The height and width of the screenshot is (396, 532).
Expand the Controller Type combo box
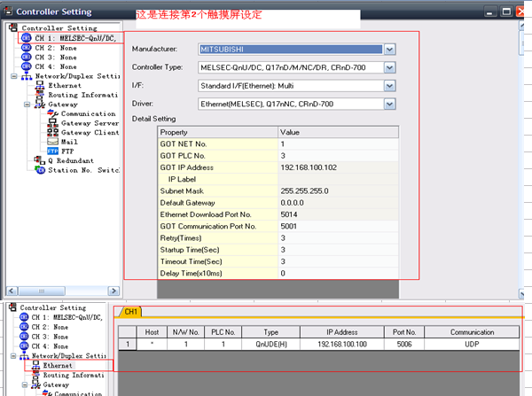389,67
